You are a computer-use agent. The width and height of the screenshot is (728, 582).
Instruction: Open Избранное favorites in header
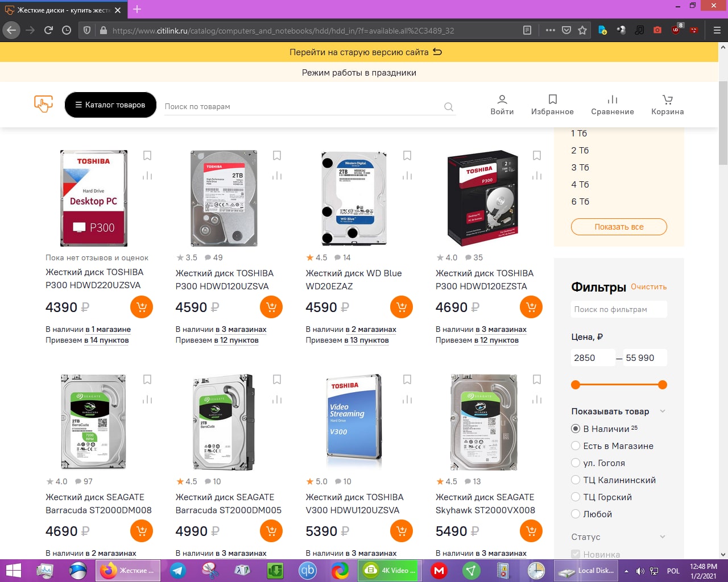[552, 105]
